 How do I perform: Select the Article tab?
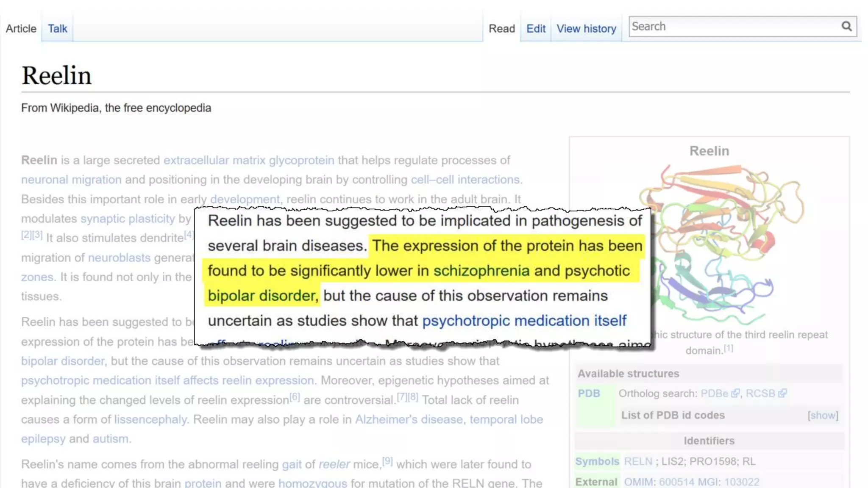coord(21,28)
